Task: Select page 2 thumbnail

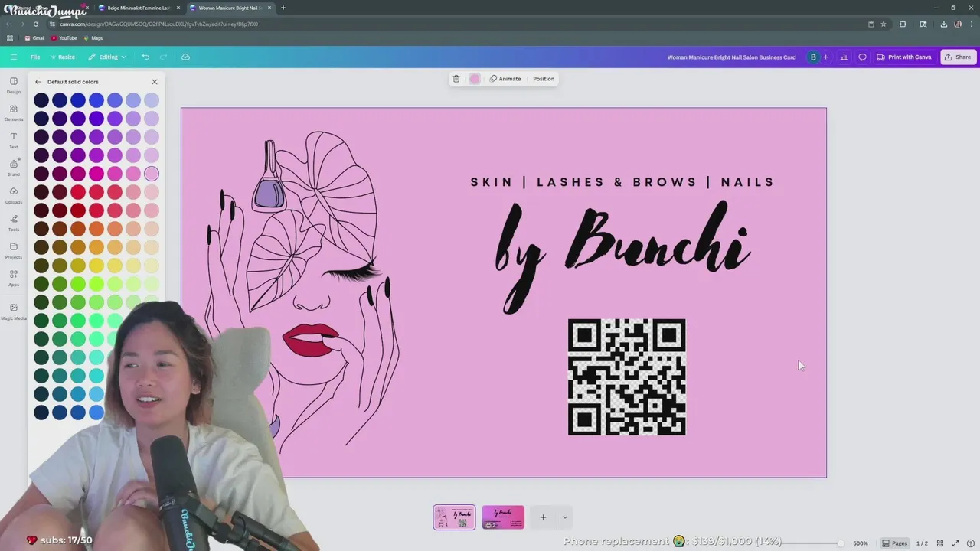Action: pyautogui.click(x=503, y=517)
